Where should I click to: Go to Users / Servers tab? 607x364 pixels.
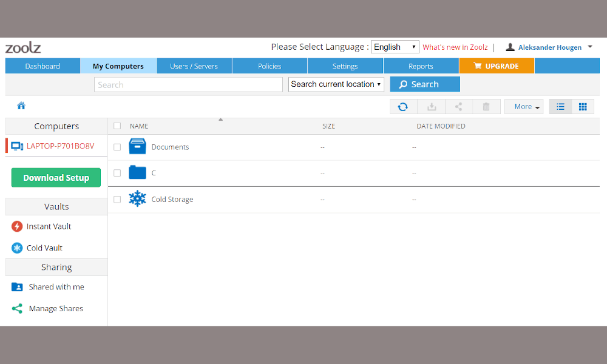(194, 66)
